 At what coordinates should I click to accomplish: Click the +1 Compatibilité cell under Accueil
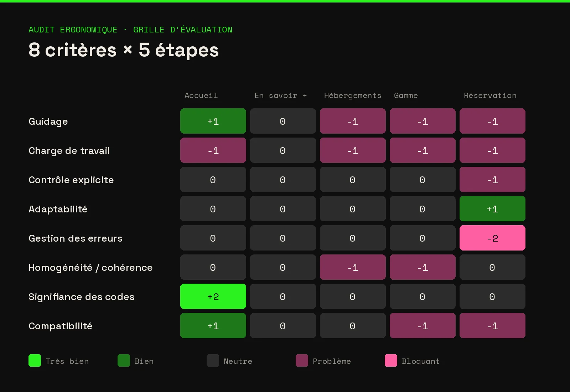click(x=213, y=326)
